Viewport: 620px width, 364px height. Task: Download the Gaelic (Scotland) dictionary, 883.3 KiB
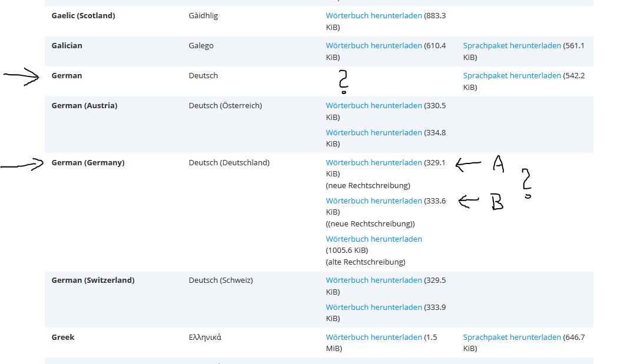(374, 16)
